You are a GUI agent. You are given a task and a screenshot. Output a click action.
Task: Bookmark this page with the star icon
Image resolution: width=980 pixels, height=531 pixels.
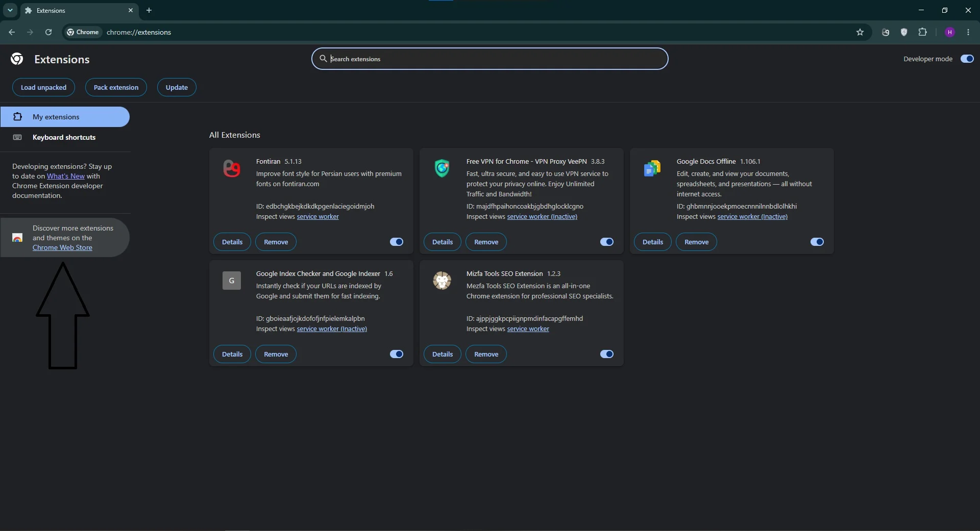pyautogui.click(x=860, y=32)
